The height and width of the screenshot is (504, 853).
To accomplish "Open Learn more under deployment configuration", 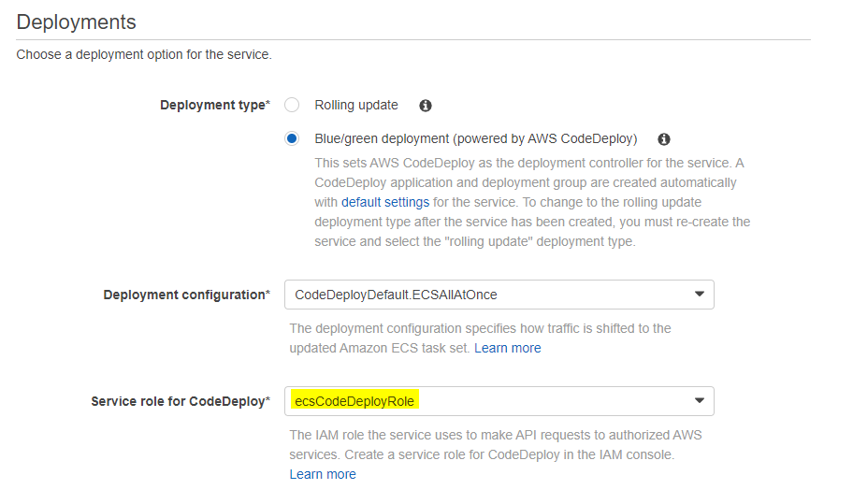I will [508, 348].
